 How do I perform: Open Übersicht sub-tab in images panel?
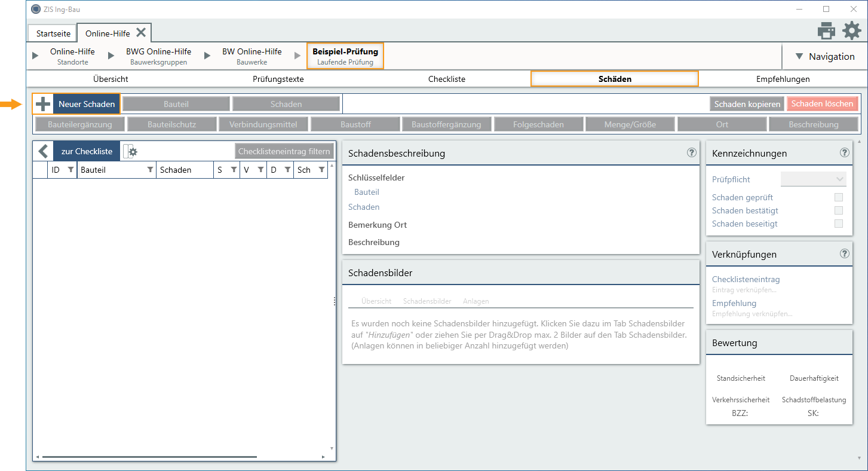(376, 301)
